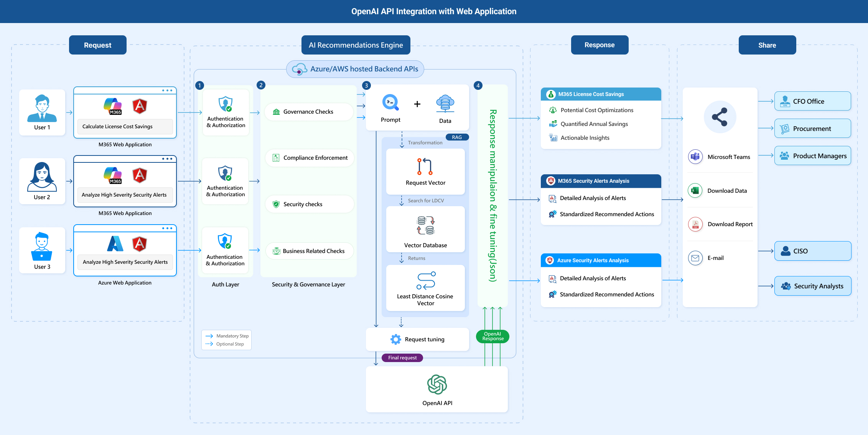Click the Request tuning gear icon
This screenshot has height=435, width=868.
pos(395,339)
